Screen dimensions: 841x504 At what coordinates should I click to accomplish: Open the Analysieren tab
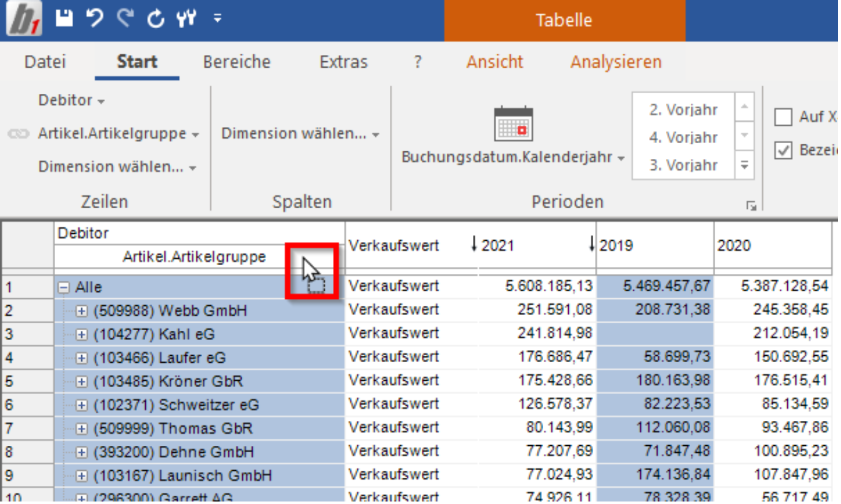point(616,62)
